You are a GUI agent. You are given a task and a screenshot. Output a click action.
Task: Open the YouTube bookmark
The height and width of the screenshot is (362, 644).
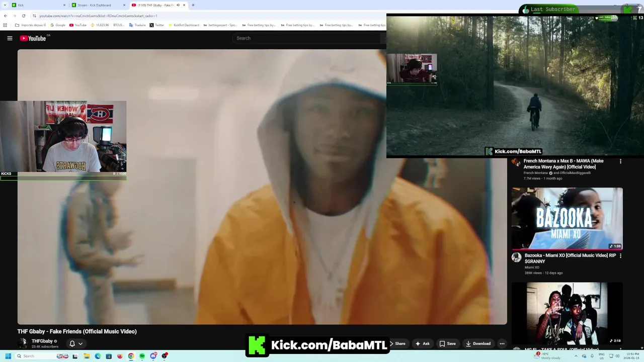point(78,25)
